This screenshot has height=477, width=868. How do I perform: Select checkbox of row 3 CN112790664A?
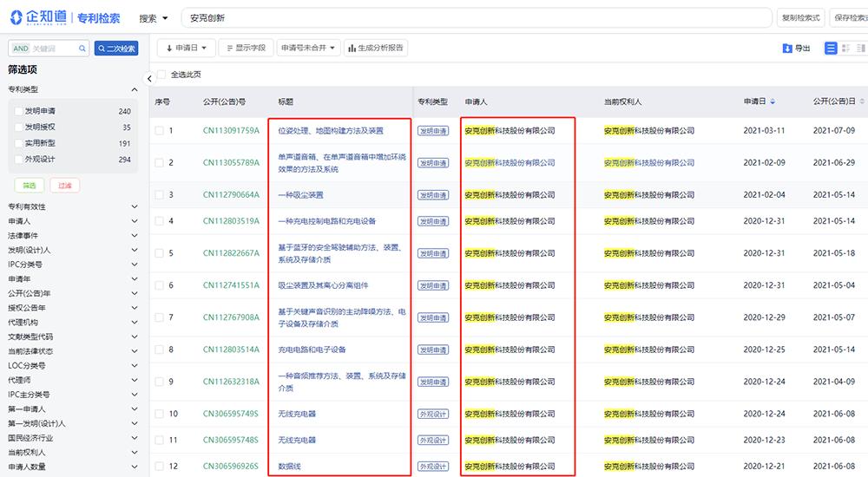[160, 195]
